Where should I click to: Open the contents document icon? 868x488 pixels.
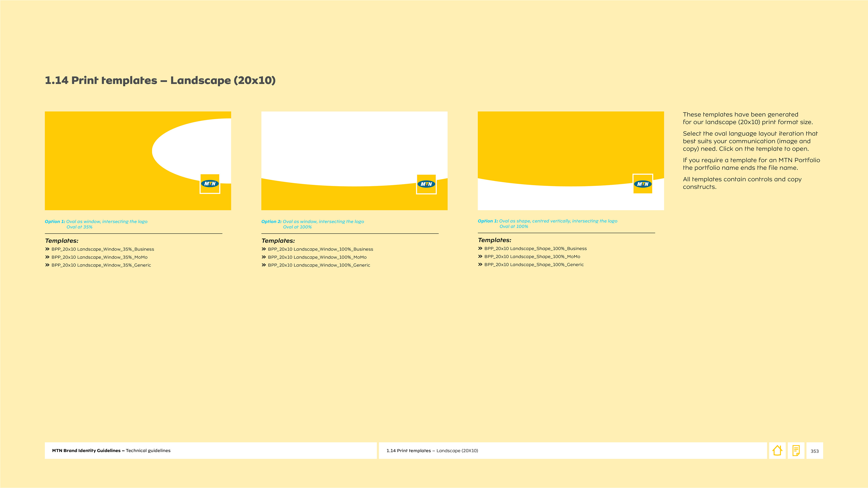pyautogui.click(x=796, y=450)
